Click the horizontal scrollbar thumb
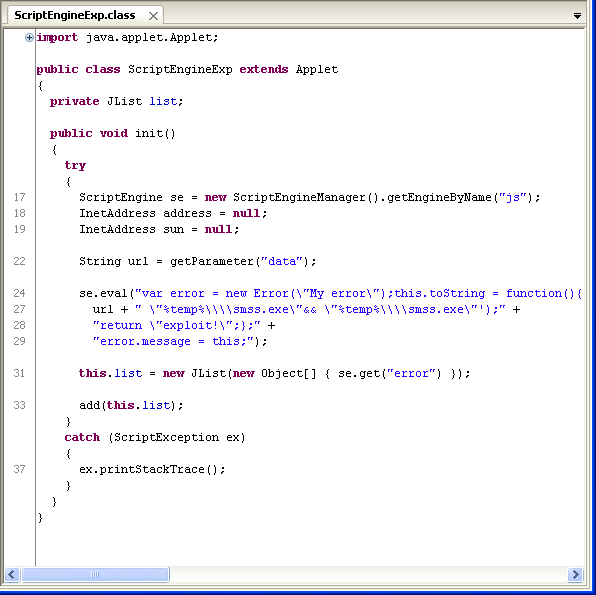Viewport: 596px width, 595px height. point(95,574)
